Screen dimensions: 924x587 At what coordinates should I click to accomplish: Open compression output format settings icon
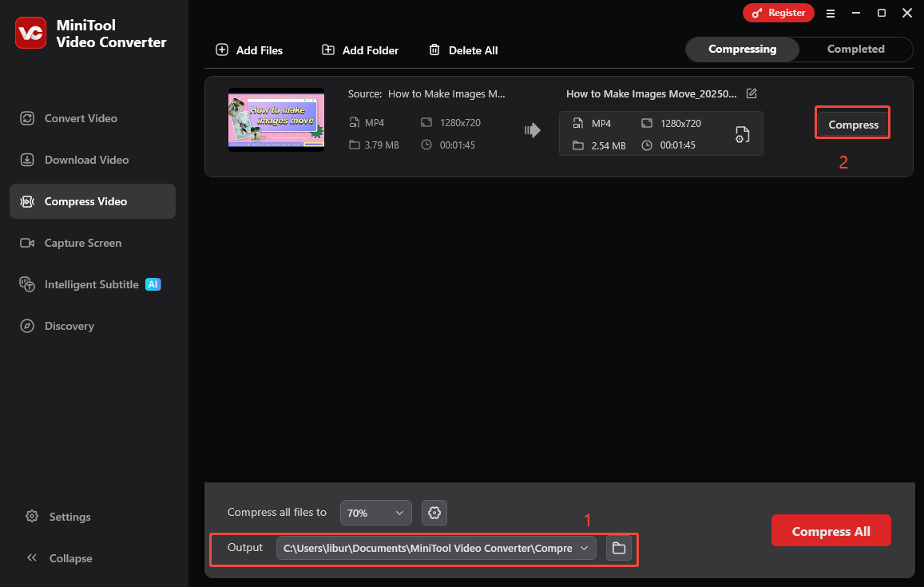[x=742, y=134]
